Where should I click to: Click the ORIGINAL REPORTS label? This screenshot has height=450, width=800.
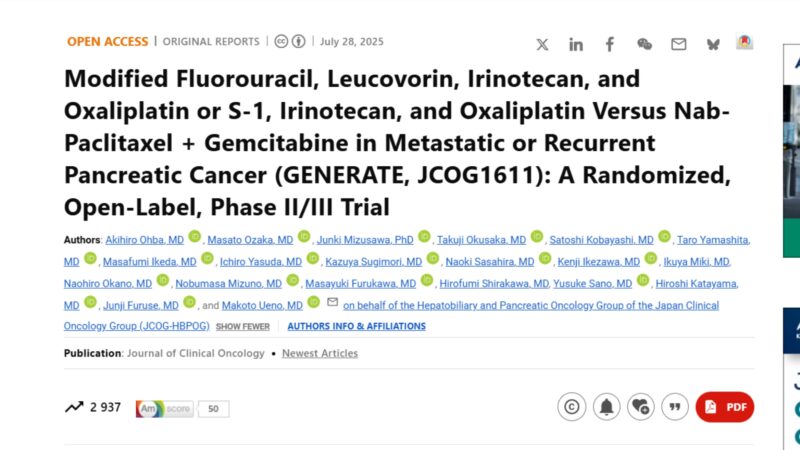[x=211, y=41]
